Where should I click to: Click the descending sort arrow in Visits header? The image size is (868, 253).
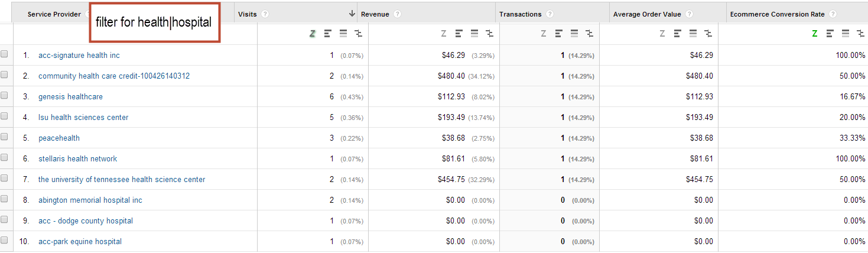point(352,14)
